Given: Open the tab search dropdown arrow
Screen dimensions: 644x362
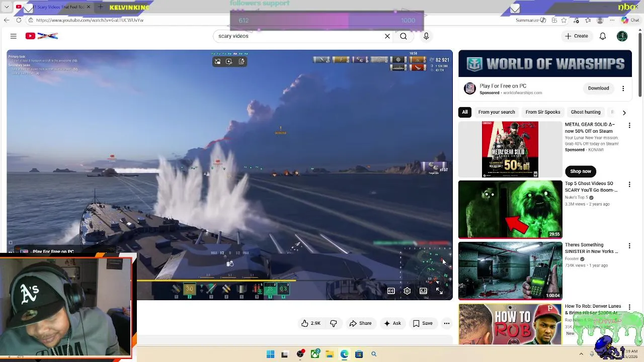Looking at the screenshot, I should pyautogui.click(x=6, y=7).
